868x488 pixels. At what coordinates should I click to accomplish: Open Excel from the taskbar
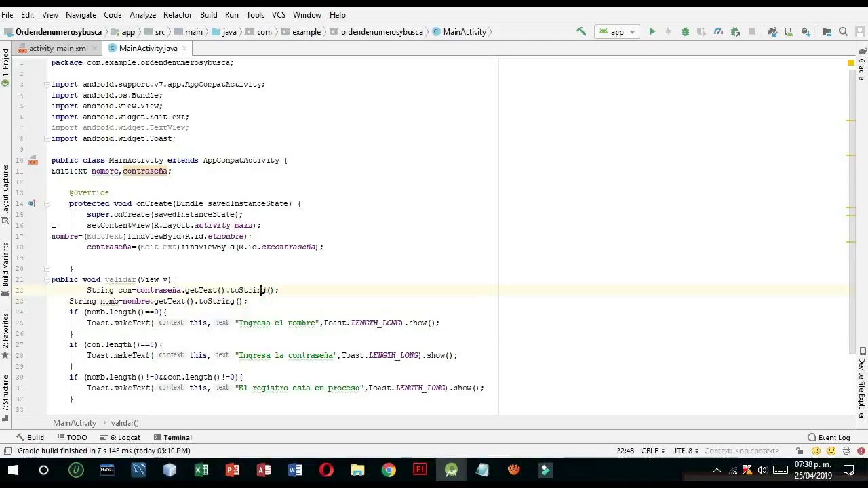coord(201,470)
